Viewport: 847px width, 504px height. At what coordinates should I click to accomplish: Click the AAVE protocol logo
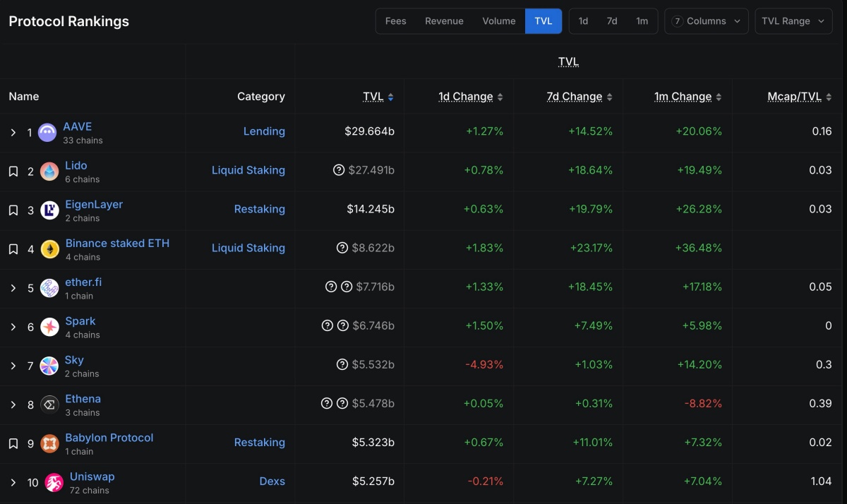point(47,132)
